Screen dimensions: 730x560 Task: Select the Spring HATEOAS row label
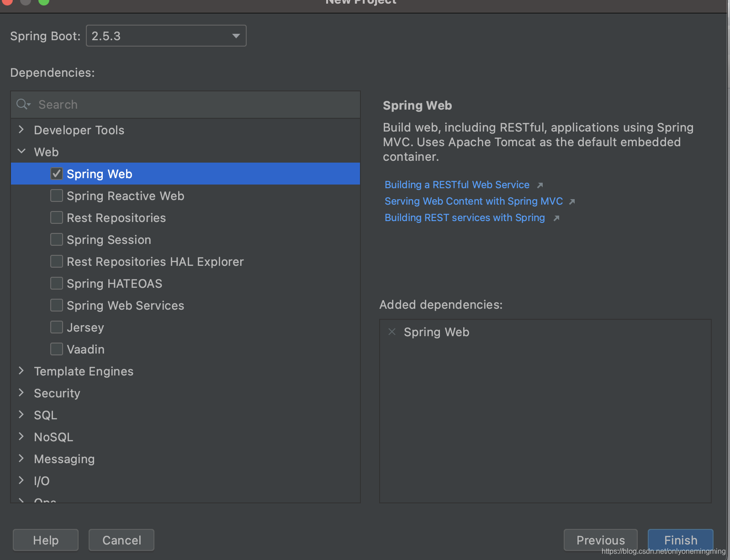click(x=114, y=284)
